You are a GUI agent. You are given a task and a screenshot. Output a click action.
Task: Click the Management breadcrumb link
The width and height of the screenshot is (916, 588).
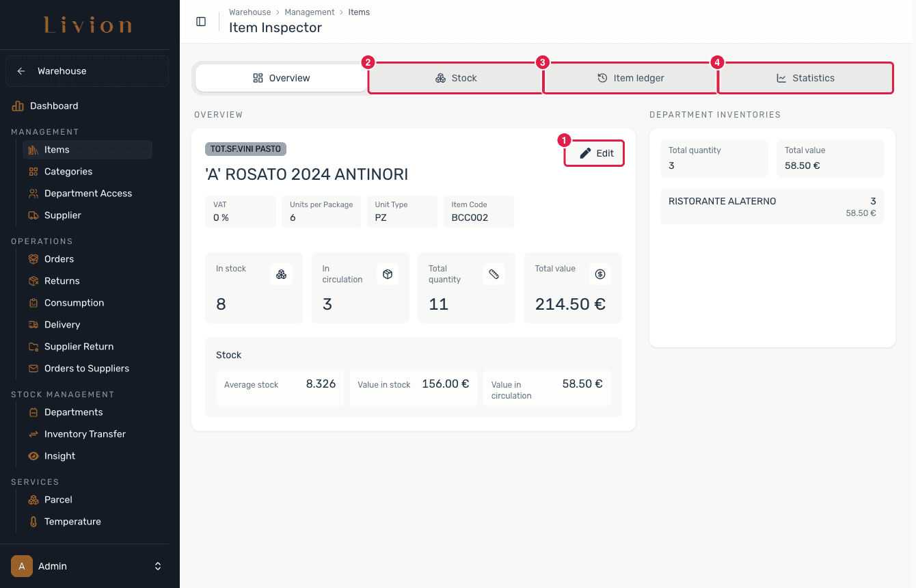[x=310, y=12]
